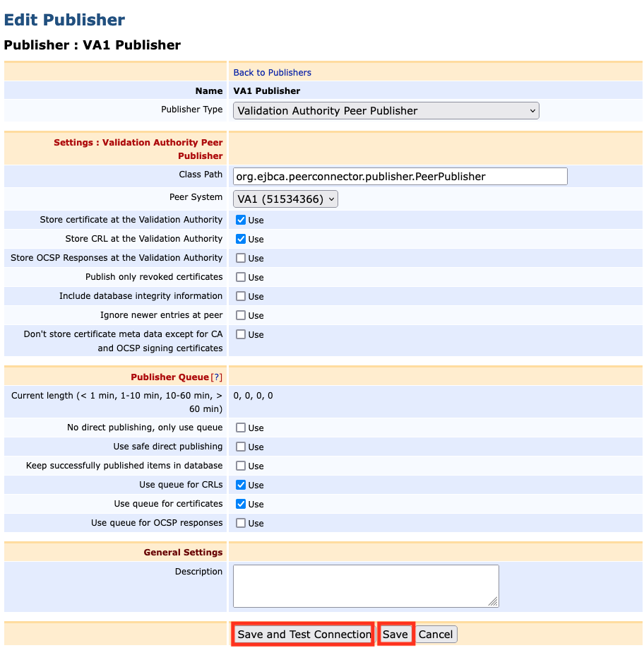The width and height of the screenshot is (644, 648).
Task: Open the Publisher Queue help [?] link
Action: (217, 377)
